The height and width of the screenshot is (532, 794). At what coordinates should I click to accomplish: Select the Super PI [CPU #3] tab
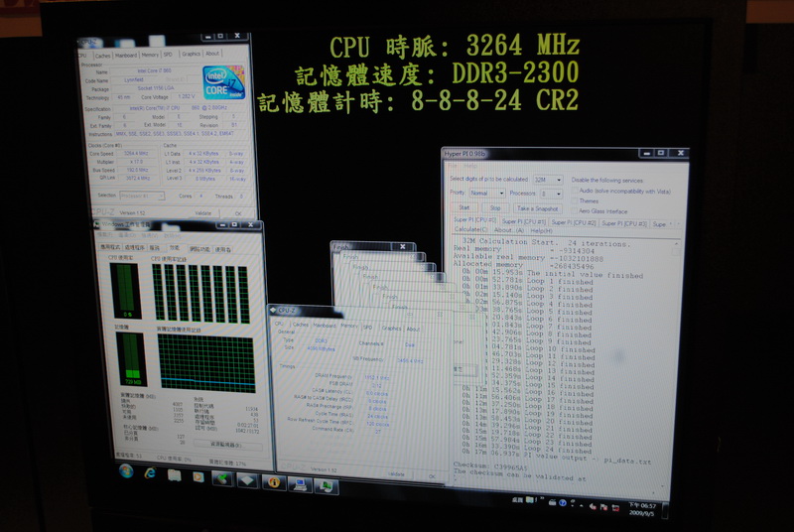[623, 223]
